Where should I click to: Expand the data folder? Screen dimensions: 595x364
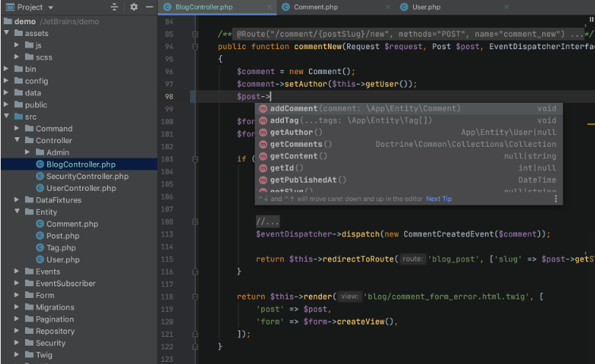[6, 92]
